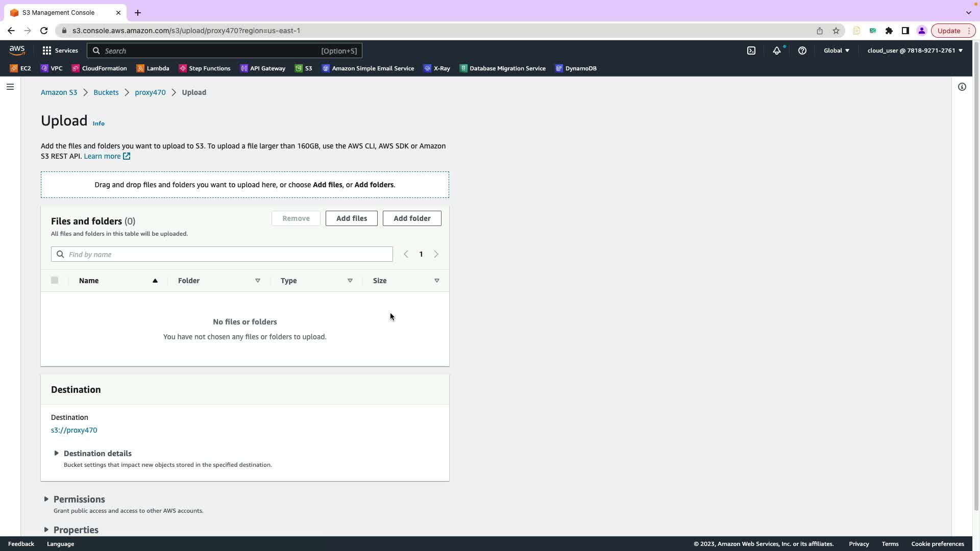Open AWS CloudShell icon in header
Viewport: 980px width, 551px height.
pyautogui.click(x=751, y=51)
